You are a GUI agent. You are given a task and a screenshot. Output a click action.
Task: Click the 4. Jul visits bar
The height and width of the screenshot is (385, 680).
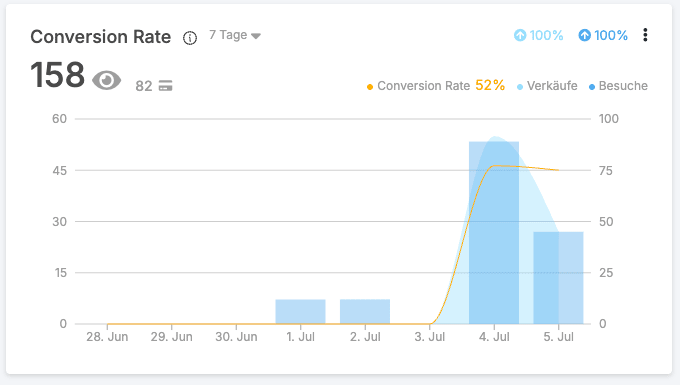(494, 232)
